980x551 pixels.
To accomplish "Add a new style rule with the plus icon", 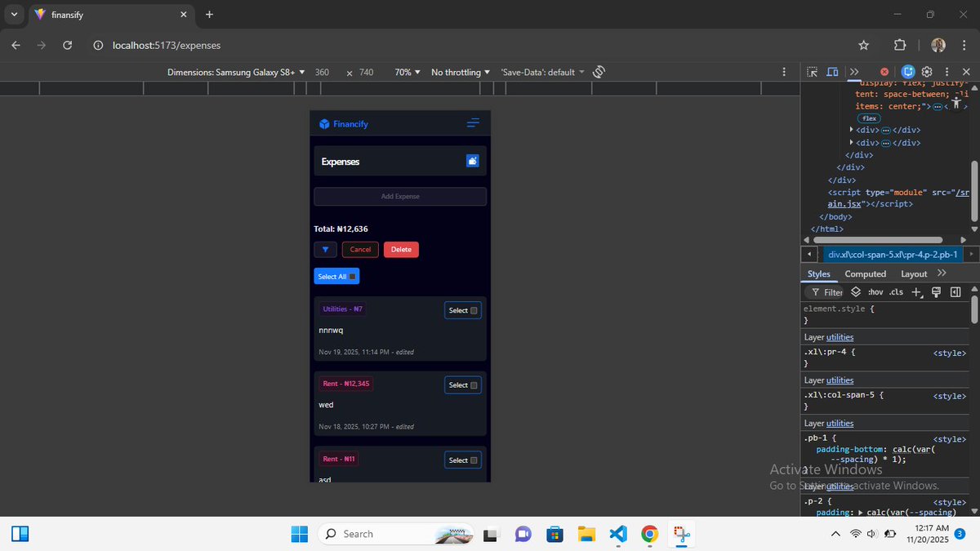I will click(916, 292).
